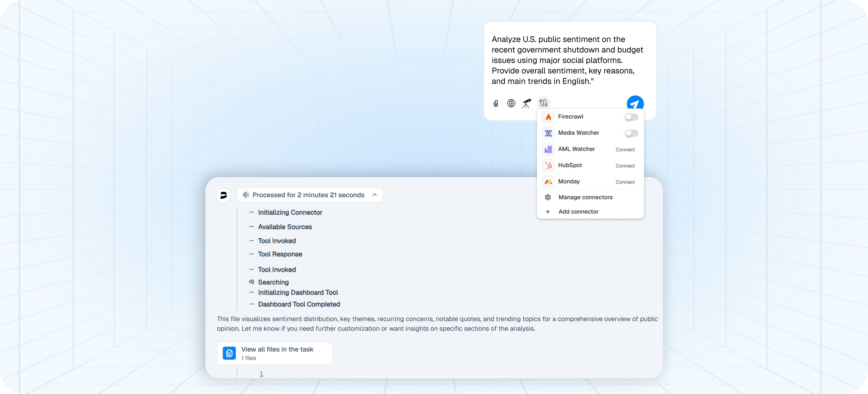The image size is (868, 394).
Task: Click the Monday logo icon
Action: [x=548, y=181]
